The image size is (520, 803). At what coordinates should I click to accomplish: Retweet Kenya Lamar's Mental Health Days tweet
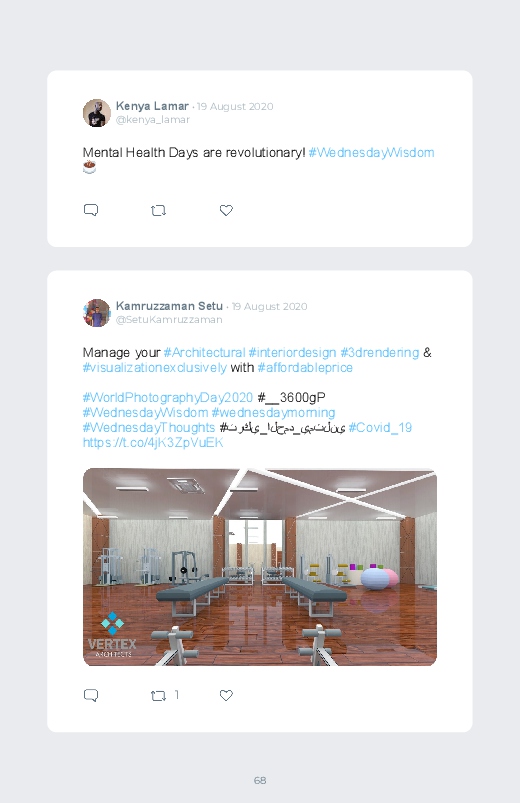coord(158,210)
